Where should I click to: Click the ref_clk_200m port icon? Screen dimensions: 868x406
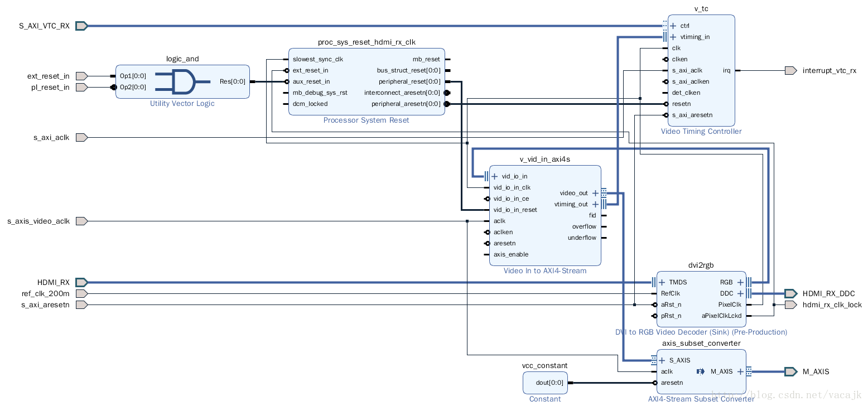tap(81, 293)
